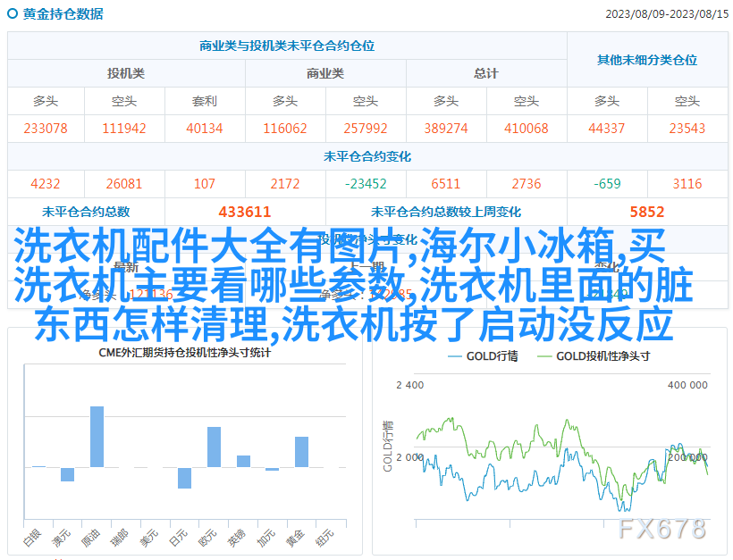Click the 欧元 bar in CME chart

tap(214, 447)
